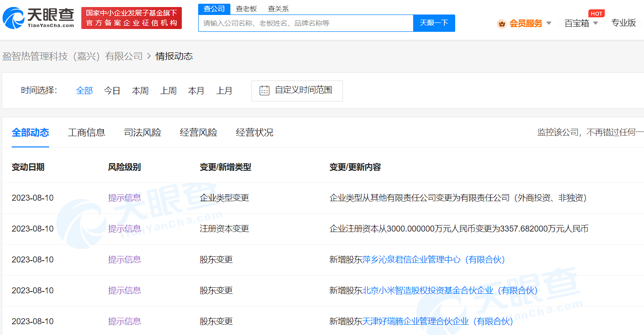Image resolution: width=644 pixels, height=335 pixels.
Task: Select the 经营风险 tab
Action: [199, 132]
